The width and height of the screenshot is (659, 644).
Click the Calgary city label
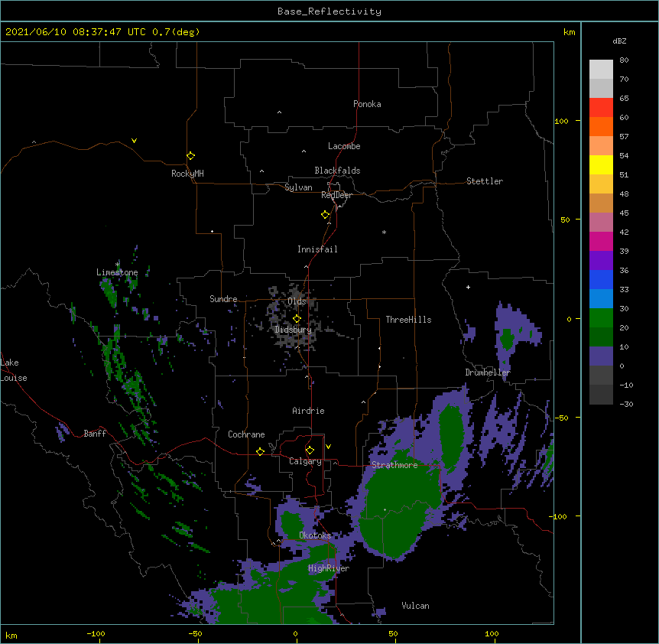(305, 461)
